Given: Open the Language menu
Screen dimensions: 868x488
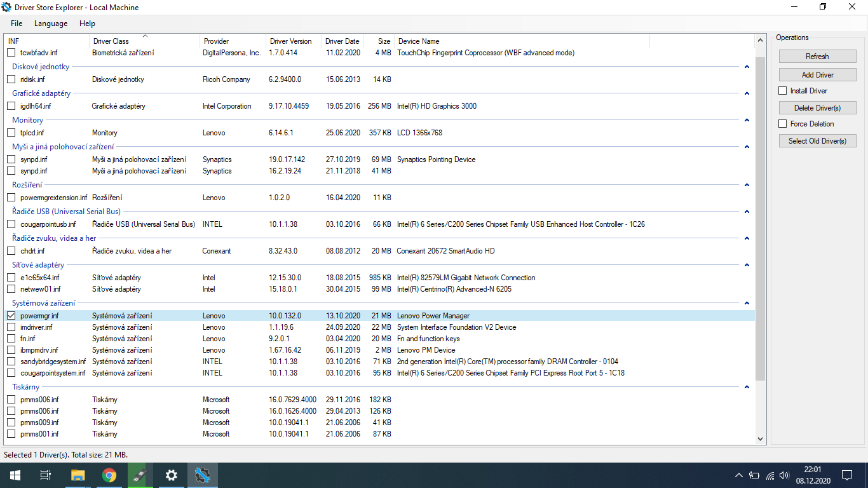Looking at the screenshot, I should pos(51,24).
